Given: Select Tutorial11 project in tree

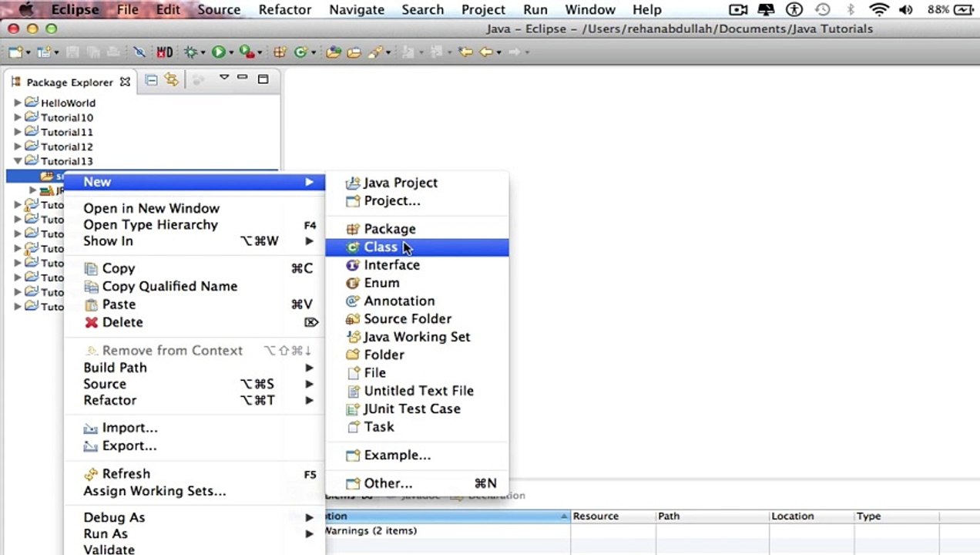Looking at the screenshot, I should (67, 132).
